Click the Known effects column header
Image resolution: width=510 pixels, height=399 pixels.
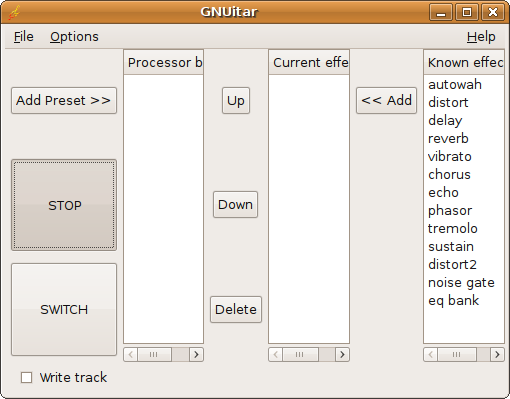(464, 62)
